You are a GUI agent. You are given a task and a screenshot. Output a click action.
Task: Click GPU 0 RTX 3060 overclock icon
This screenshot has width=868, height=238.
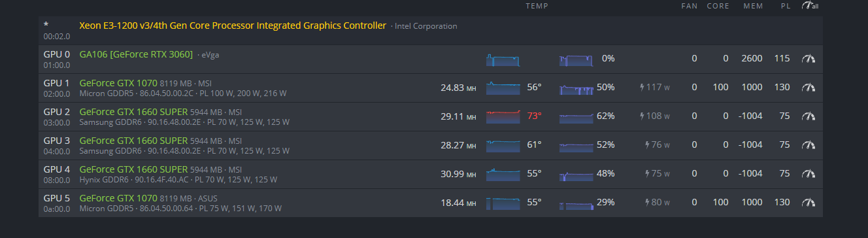809,58
